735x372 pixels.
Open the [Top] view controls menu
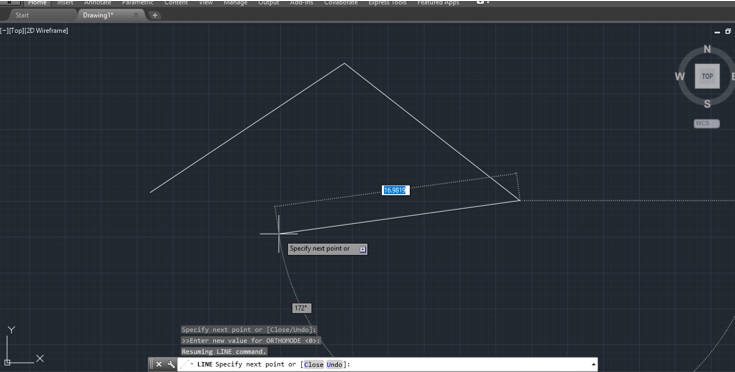tap(15, 30)
